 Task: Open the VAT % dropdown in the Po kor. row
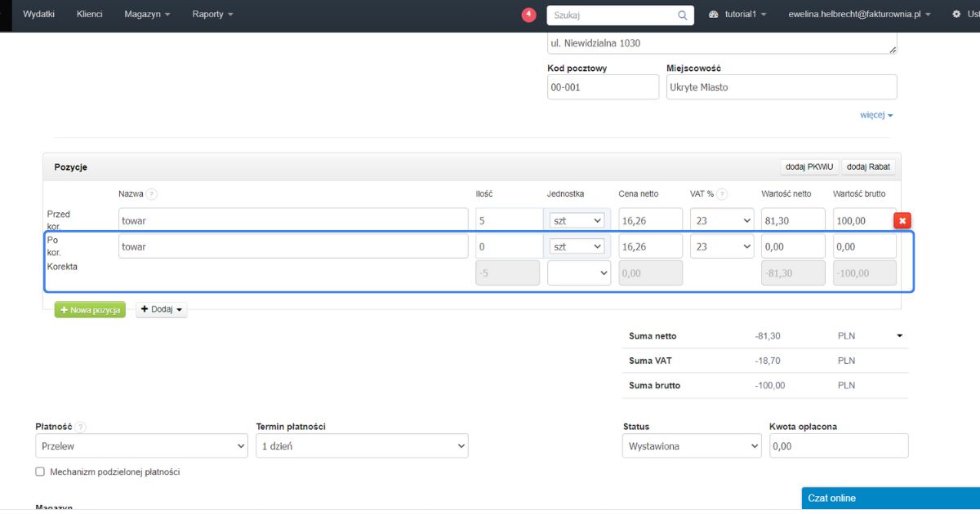722,246
